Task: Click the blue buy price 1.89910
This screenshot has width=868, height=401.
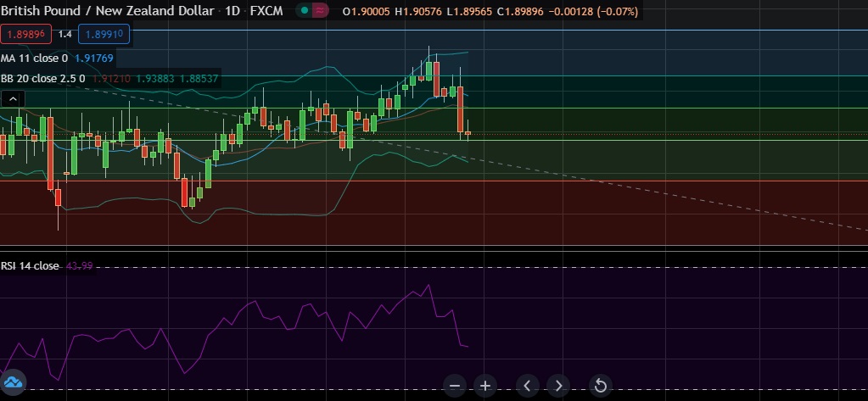Action: (x=101, y=34)
